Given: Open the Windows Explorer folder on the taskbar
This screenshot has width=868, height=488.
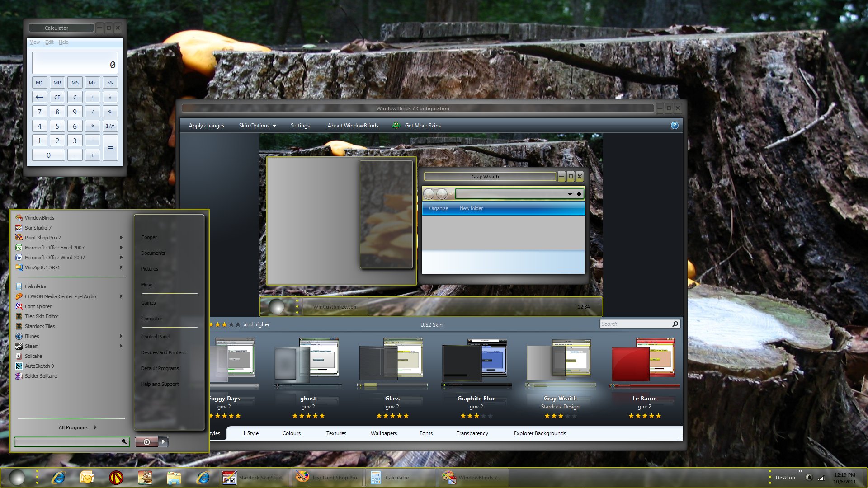Looking at the screenshot, I should 174,477.
